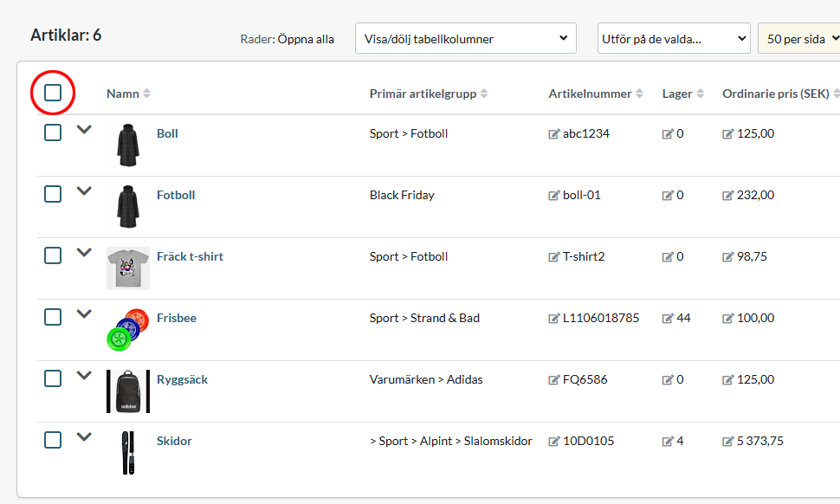Check the Ryggsäck row checkbox
Viewport: 840px width, 504px height.
pyautogui.click(x=53, y=378)
